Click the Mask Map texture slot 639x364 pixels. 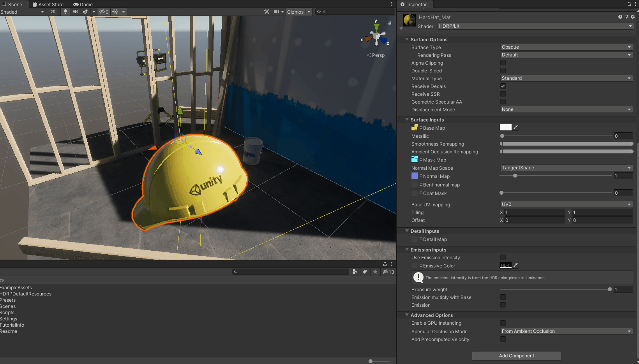[415, 160]
